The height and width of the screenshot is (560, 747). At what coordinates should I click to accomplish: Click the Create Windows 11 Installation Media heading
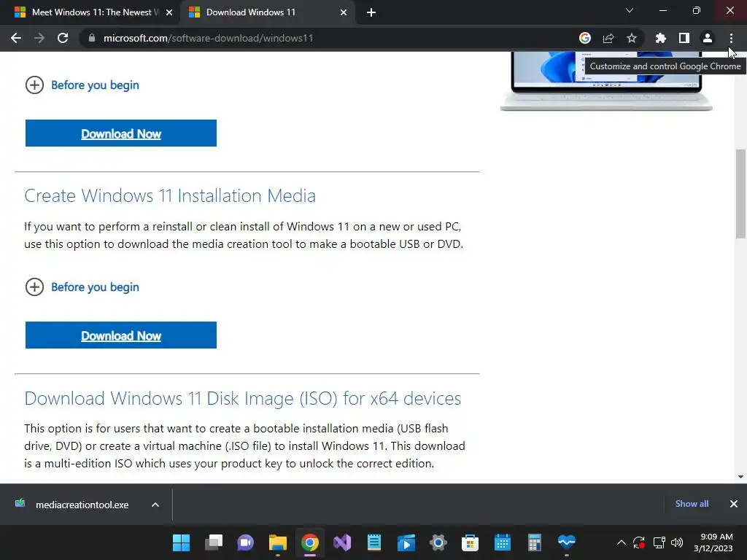(170, 195)
